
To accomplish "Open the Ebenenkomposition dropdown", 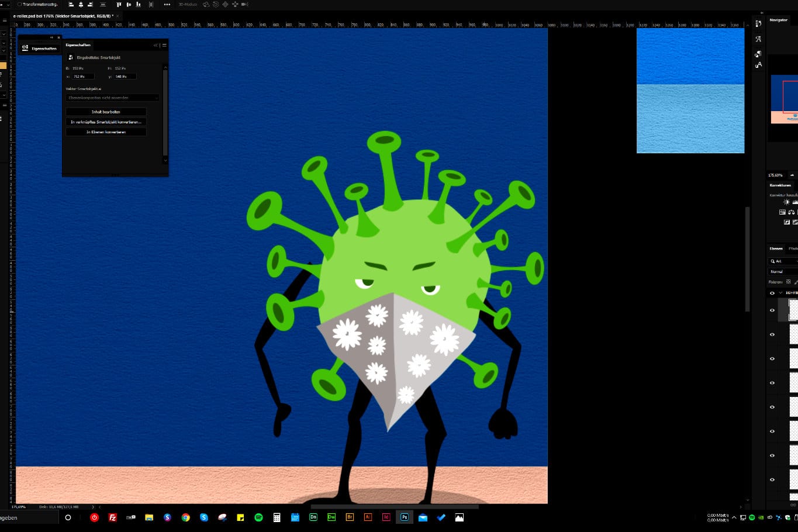I will coord(112,98).
